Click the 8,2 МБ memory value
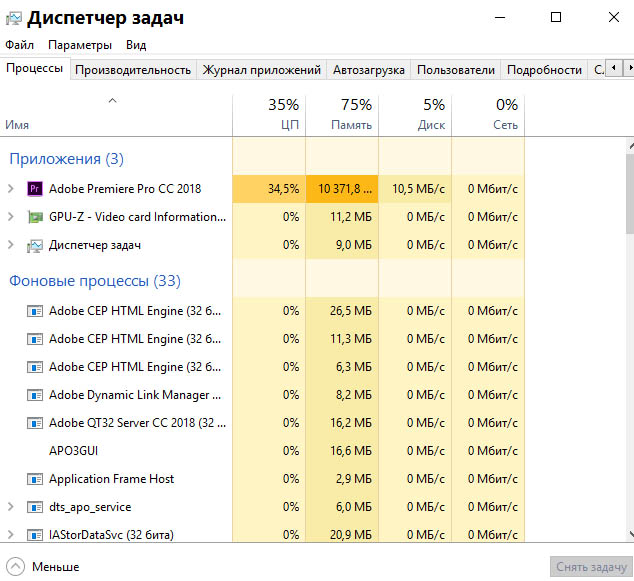This screenshot has width=634, height=581. (x=354, y=395)
